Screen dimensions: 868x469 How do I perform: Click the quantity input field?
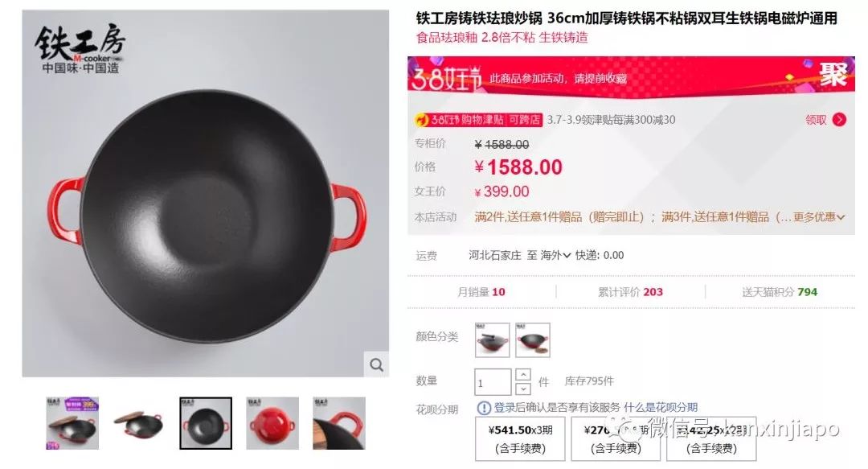[x=493, y=382]
